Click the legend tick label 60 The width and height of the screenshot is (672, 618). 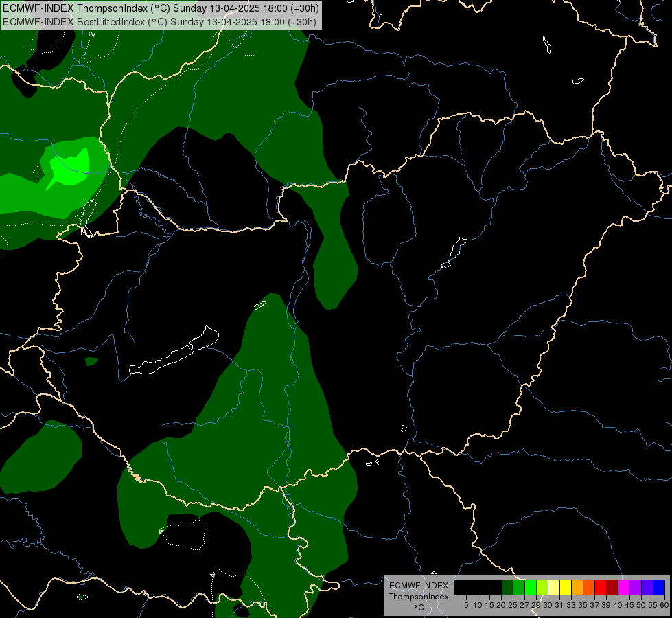[664, 605]
